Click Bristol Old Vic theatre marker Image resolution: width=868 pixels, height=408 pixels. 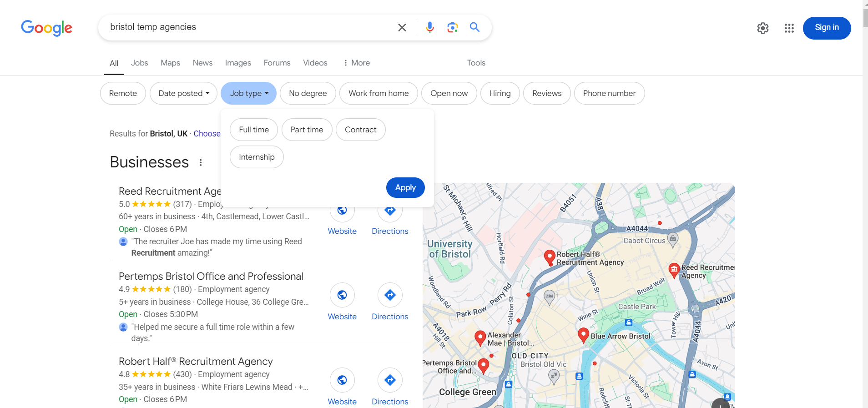(554, 377)
